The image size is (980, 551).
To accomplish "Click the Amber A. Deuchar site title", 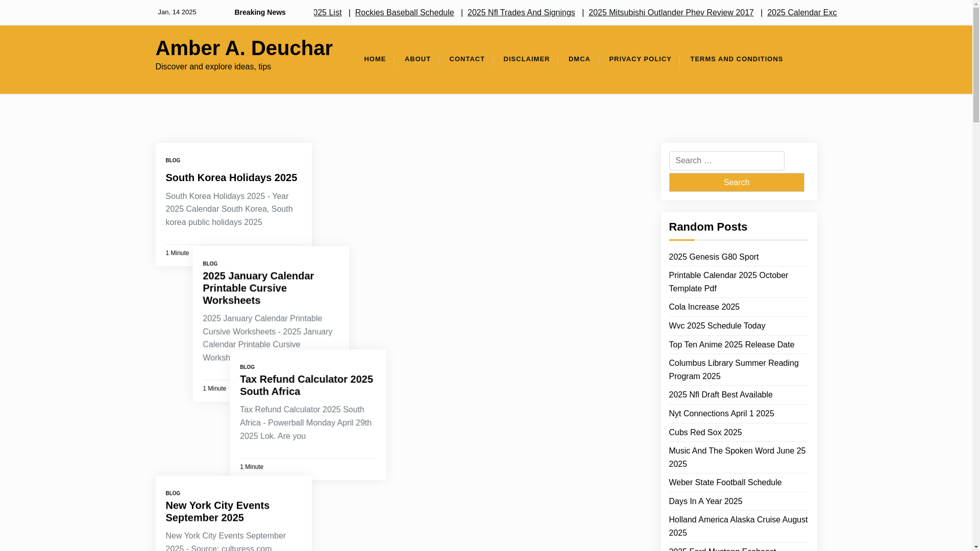I will click(x=243, y=48).
